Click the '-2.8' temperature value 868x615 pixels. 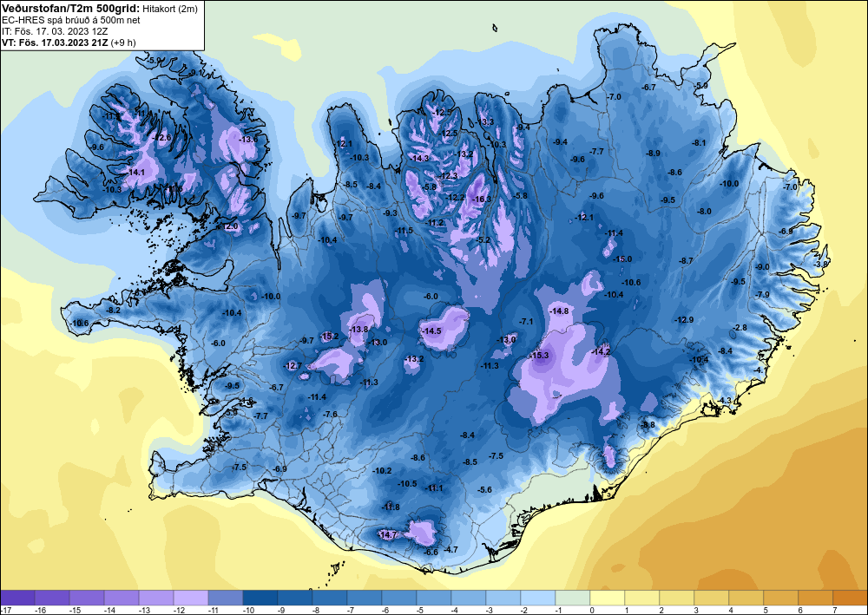[740, 327]
